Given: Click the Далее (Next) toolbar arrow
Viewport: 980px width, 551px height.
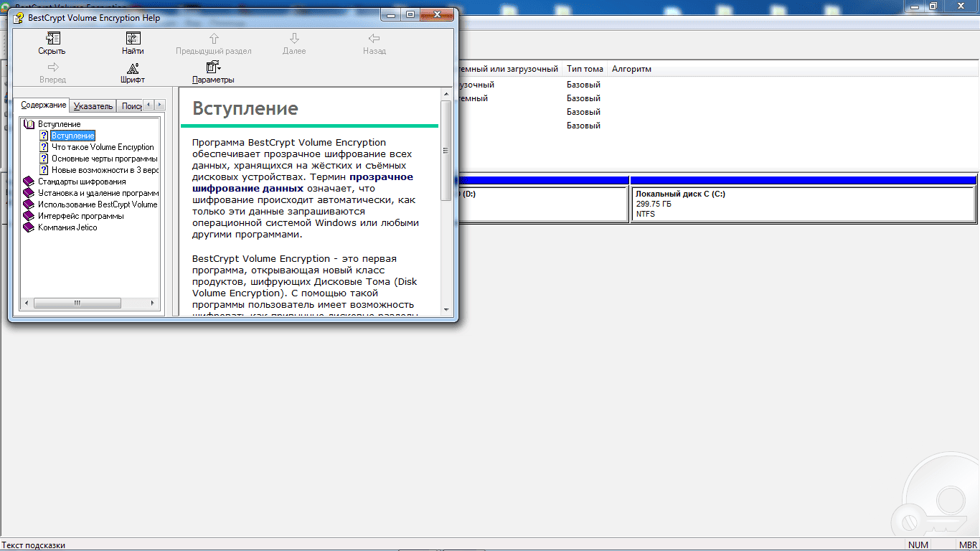Looking at the screenshot, I should [x=294, y=44].
